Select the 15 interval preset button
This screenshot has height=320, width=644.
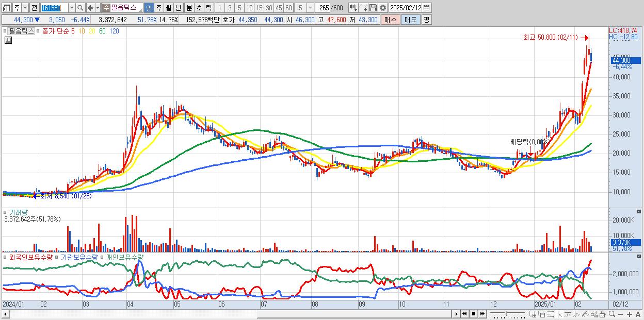(259, 8)
